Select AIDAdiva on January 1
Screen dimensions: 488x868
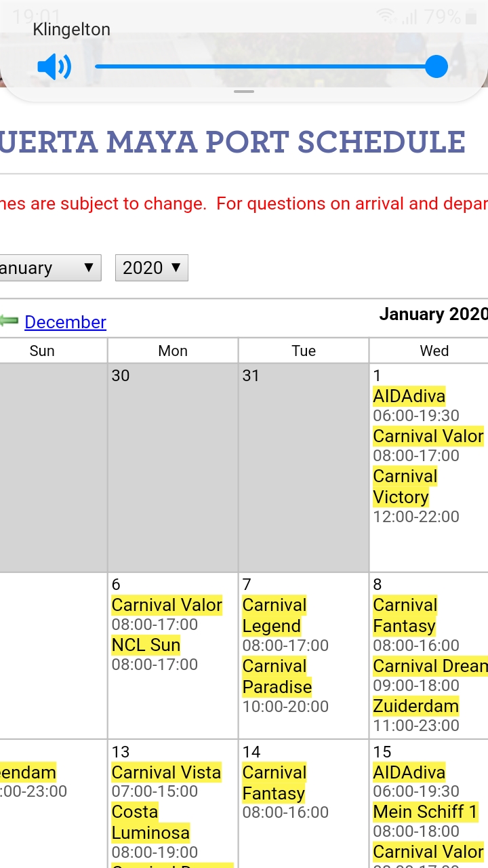[409, 396]
